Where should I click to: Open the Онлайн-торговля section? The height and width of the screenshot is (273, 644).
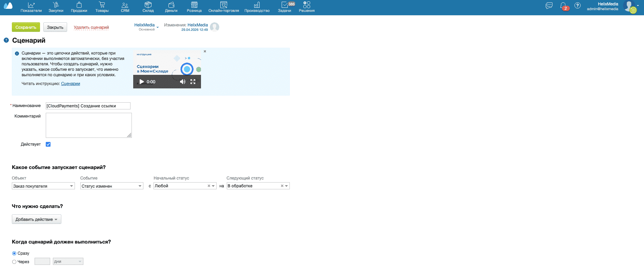point(224,7)
